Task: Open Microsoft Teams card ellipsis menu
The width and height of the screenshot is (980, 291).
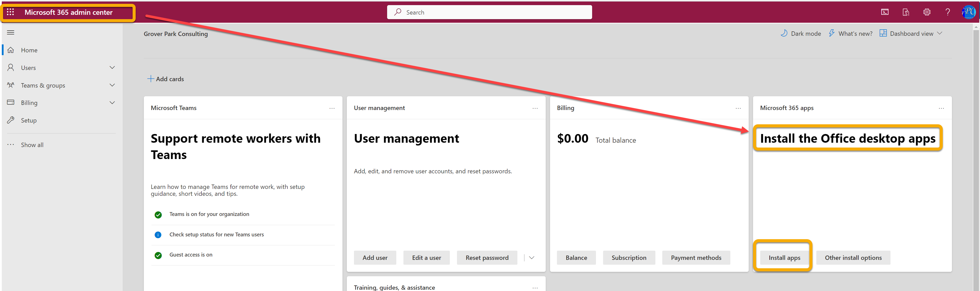Action: (332, 108)
